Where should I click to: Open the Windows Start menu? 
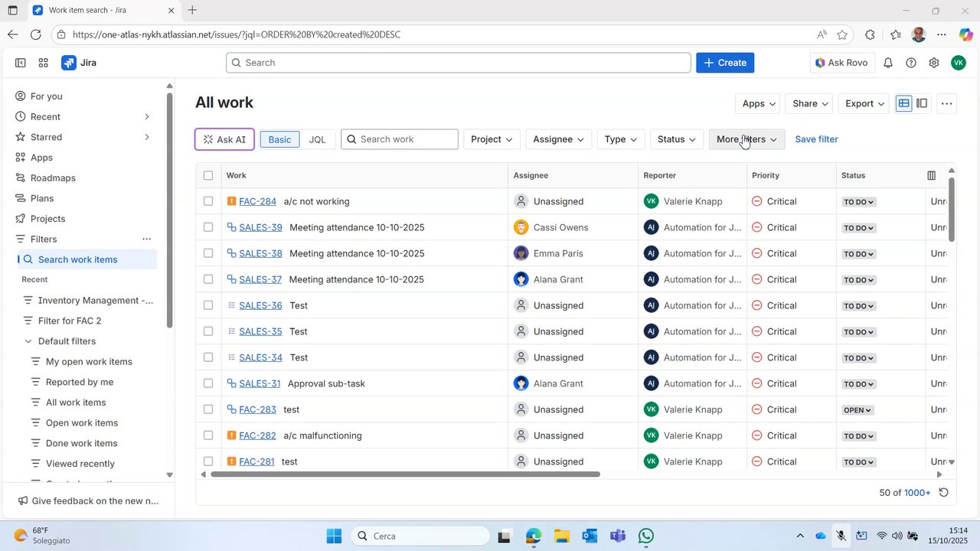click(x=334, y=536)
